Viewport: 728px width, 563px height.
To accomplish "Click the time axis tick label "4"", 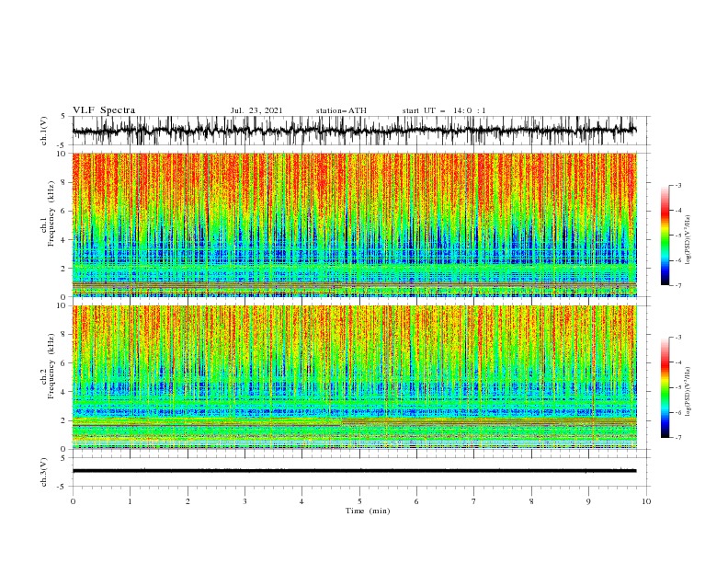I will tap(301, 501).
